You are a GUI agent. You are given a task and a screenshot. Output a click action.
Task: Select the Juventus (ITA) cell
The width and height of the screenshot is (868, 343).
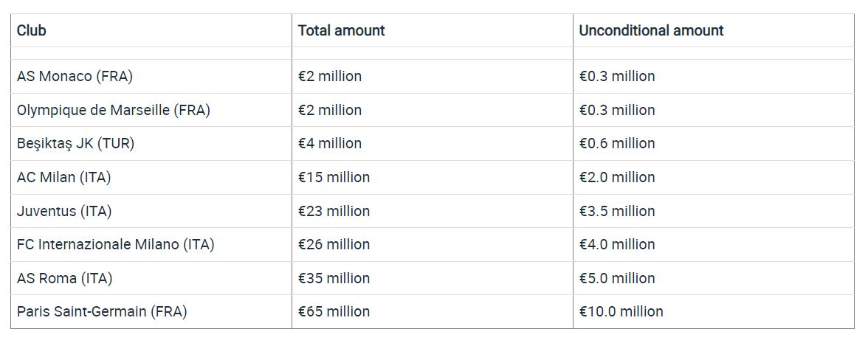tap(151, 211)
